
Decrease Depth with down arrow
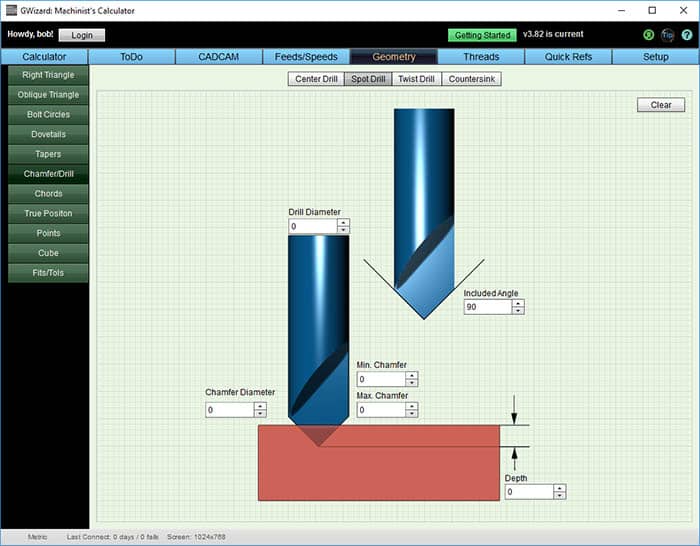pos(560,496)
